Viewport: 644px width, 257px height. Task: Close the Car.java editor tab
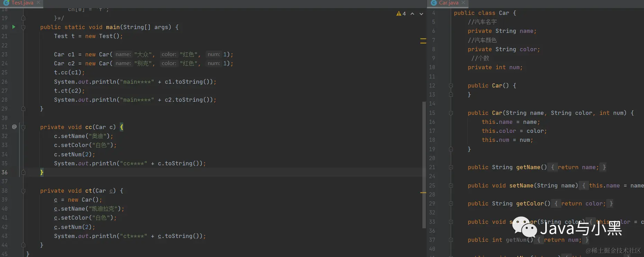click(463, 3)
